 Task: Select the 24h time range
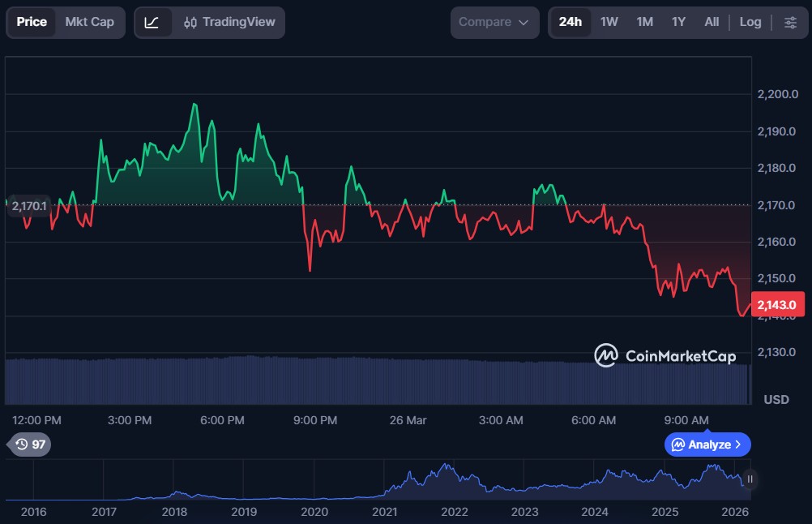pyautogui.click(x=570, y=23)
